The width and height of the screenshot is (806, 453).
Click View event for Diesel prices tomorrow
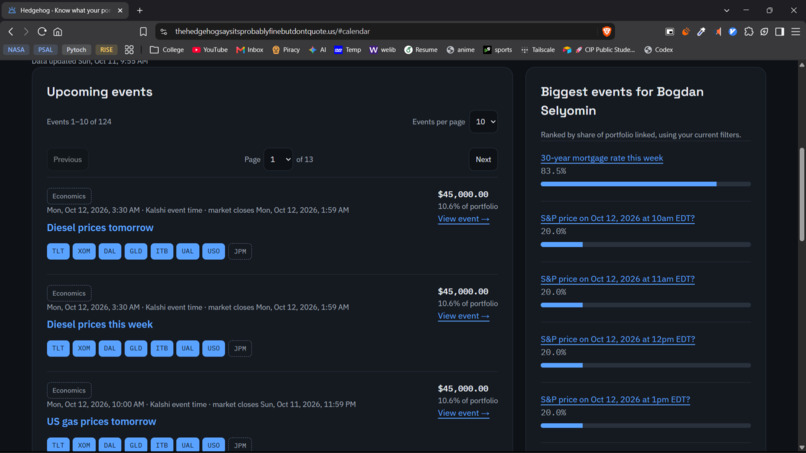pyautogui.click(x=463, y=219)
